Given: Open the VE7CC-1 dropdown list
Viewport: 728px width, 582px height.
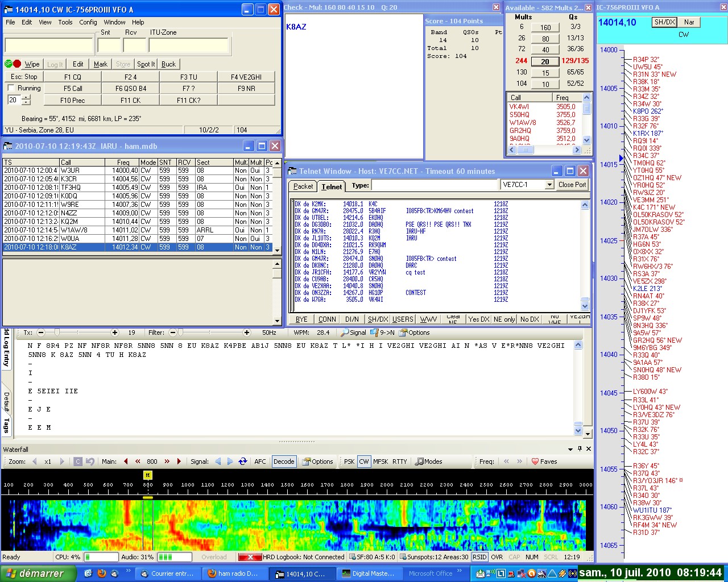Looking at the screenshot, I should pos(549,185).
